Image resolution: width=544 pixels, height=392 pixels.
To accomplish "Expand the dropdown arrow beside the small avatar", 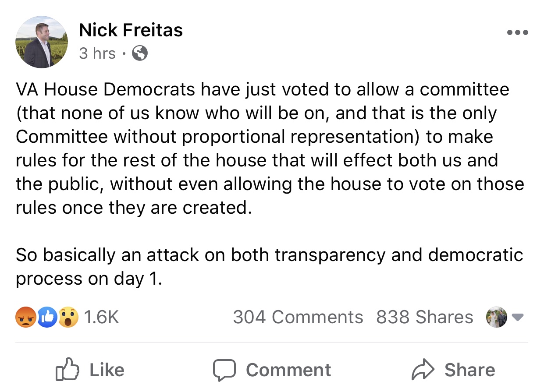I will (x=518, y=317).
